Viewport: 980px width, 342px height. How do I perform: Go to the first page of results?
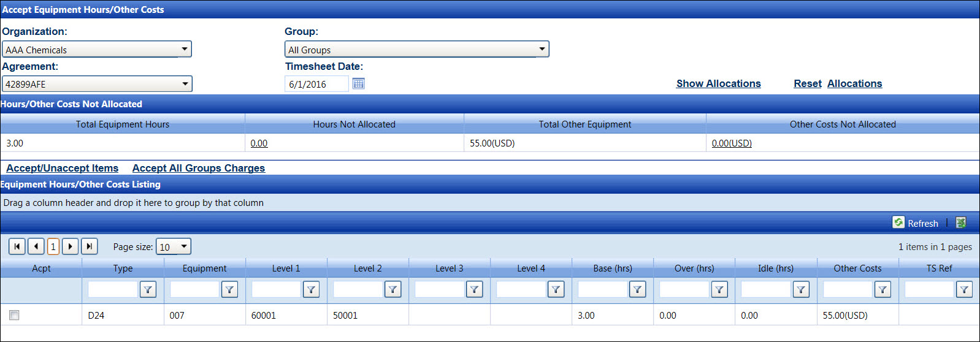coord(17,246)
